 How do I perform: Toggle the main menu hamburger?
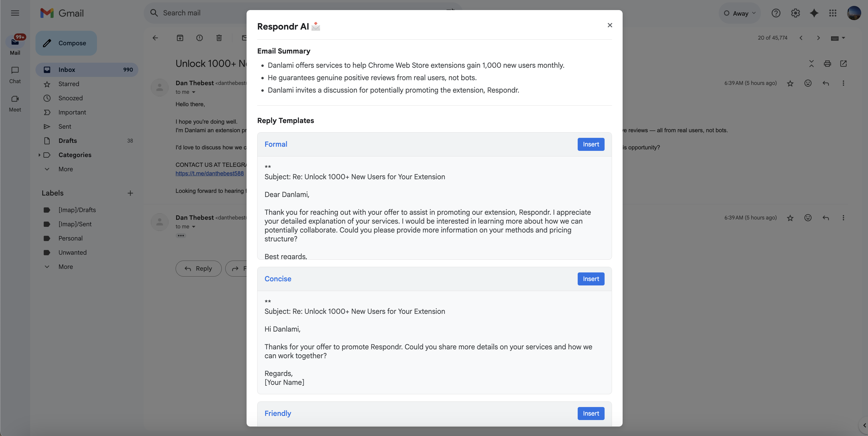15,13
